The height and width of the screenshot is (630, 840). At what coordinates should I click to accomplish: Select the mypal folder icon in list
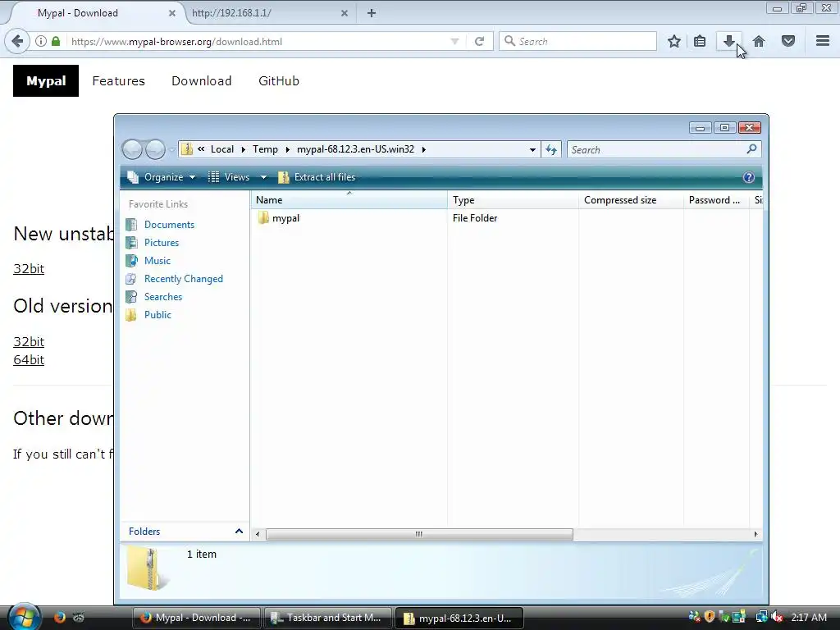click(x=263, y=218)
